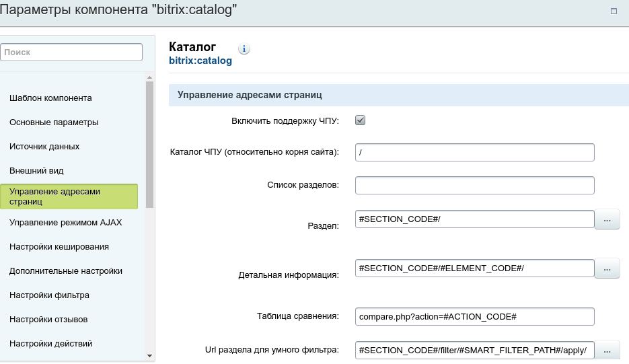This screenshot has width=629, height=364.
Task: Click the bitrix:catalog link under Каталог
Action: (x=200, y=61)
